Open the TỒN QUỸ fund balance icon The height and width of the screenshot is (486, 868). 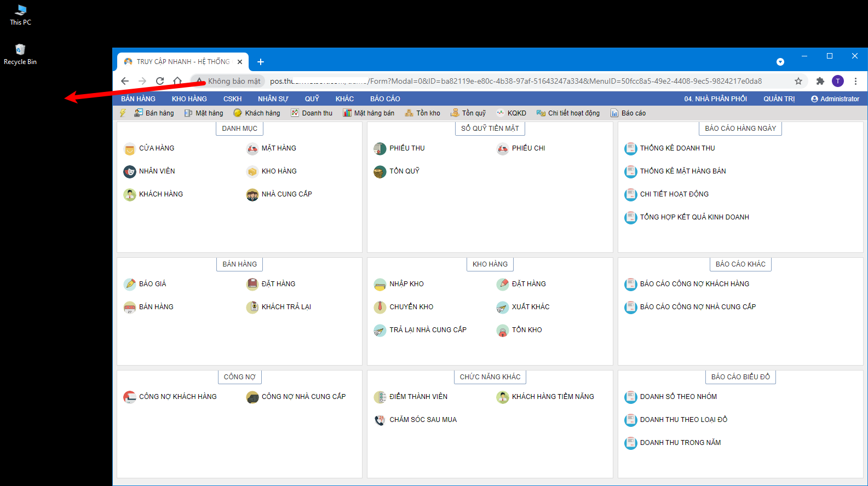(x=380, y=172)
